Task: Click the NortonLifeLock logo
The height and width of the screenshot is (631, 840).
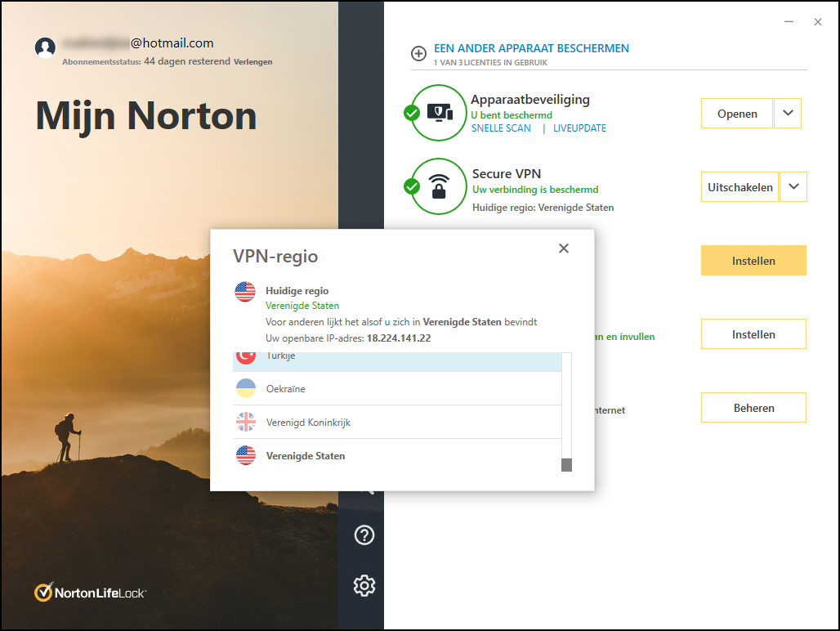Action: point(90,593)
